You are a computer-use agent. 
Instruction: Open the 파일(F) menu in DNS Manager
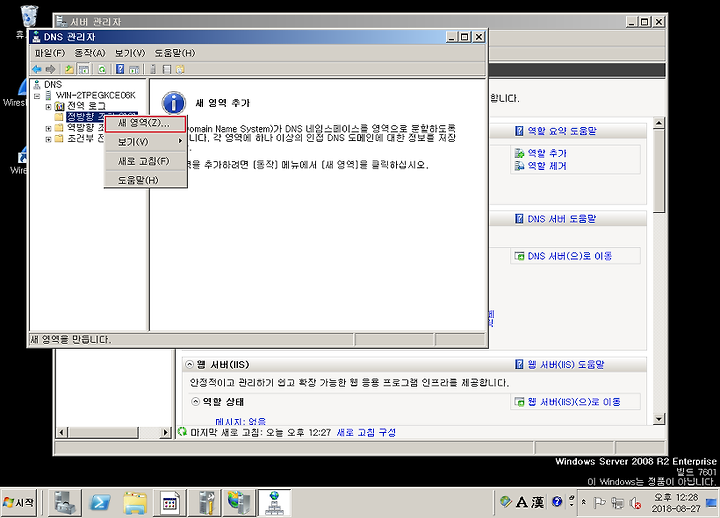tap(50, 53)
